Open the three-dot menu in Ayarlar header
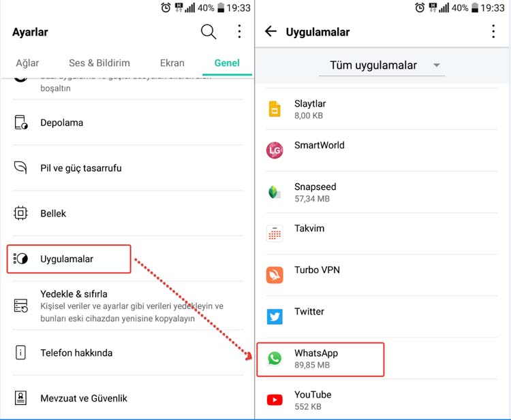Image resolution: width=511 pixels, height=420 pixels. tap(239, 31)
